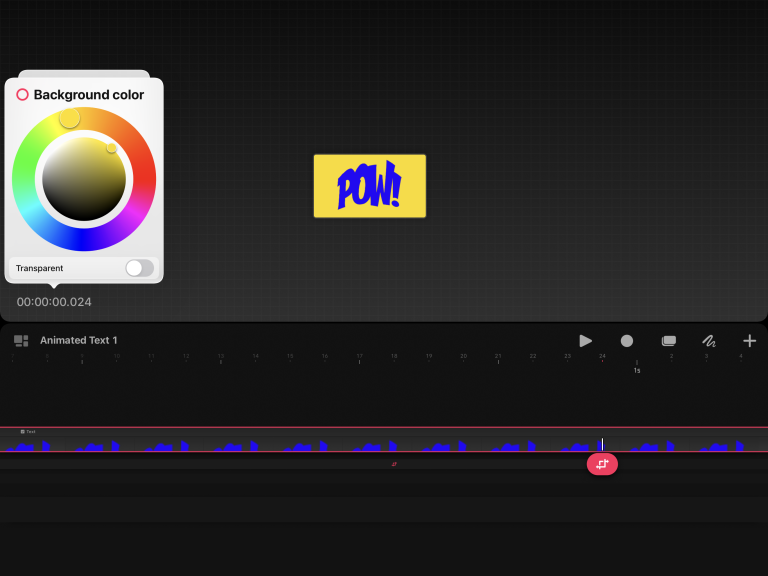Toggle the Transparent switch
768x576 pixels.
(140, 268)
